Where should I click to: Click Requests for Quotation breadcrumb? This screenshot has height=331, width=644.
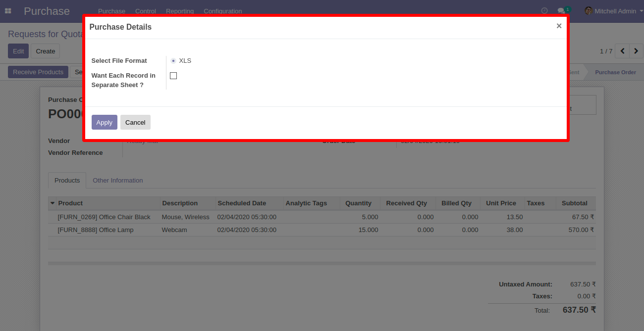coord(45,34)
